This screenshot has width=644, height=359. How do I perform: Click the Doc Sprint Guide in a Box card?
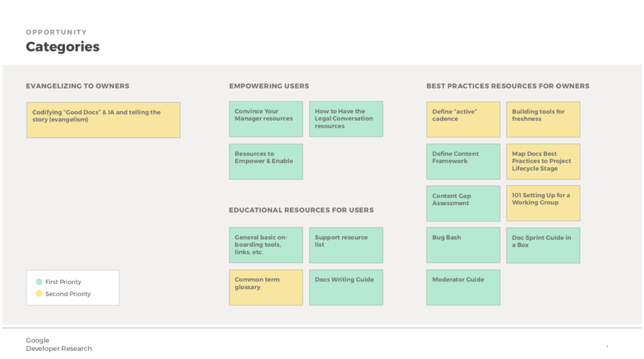pos(543,245)
